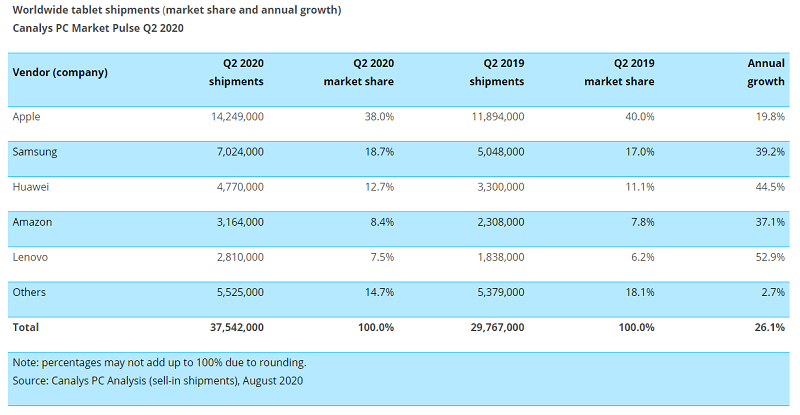This screenshot has width=800, height=415.
Task: Click Amazon's 7.8% market share
Action: (643, 222)
